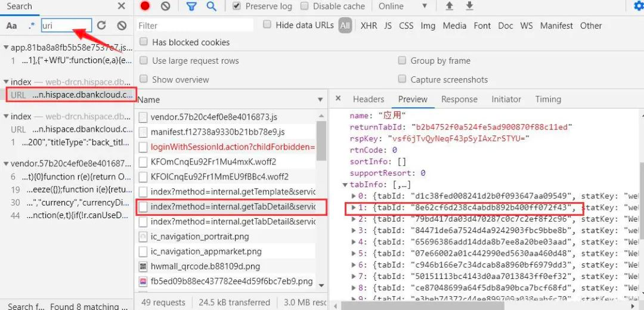Toggle Match Case (Aa) option

11,26
